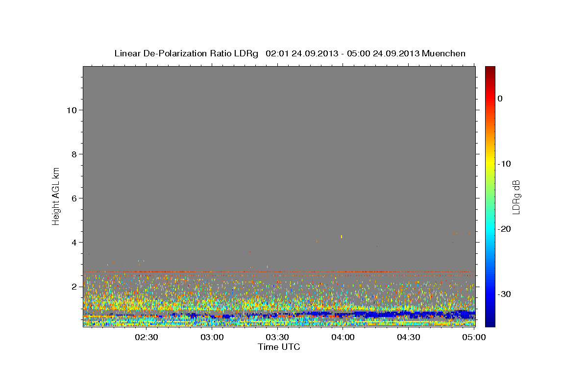Click the 04:00 time tick label
The height and width of the screenshot is (392, 588).
343,337
